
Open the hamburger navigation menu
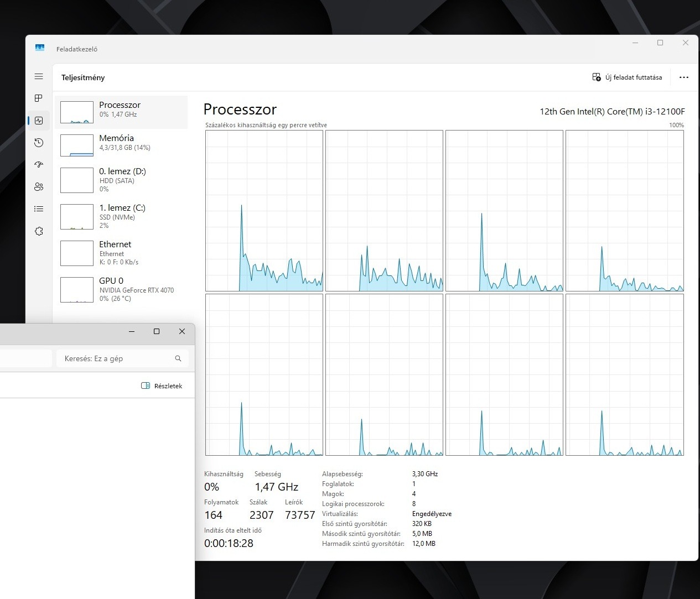click(39, 76)
